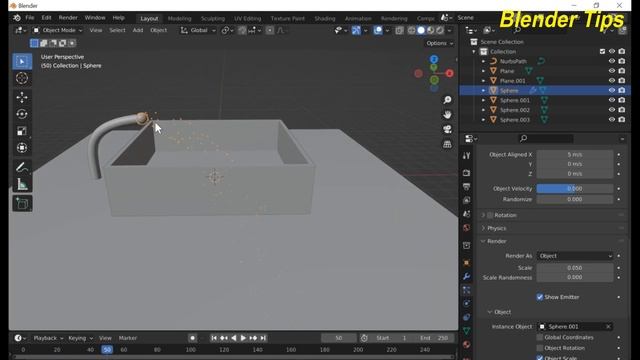Jump to the first frame

coord(214,338)
